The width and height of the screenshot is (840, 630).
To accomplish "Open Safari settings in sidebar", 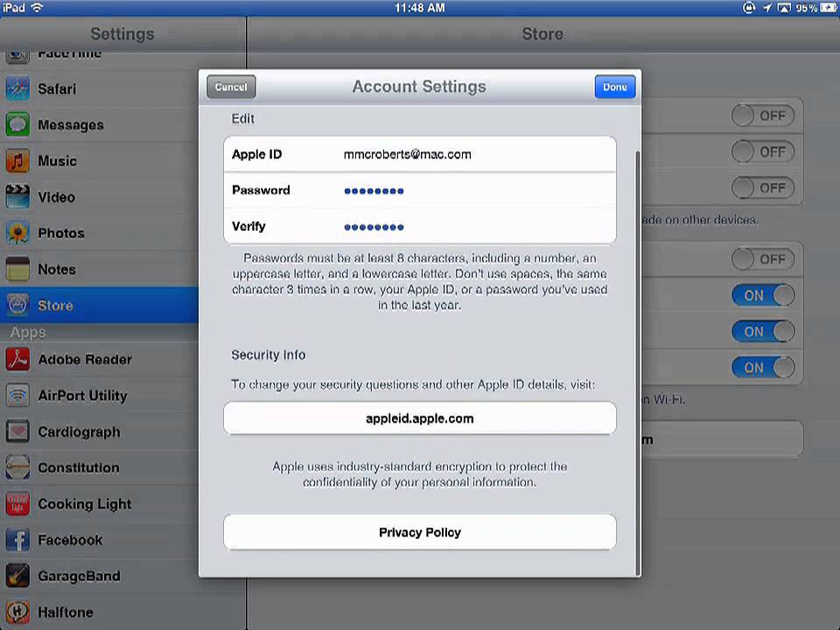I will coord(99,89).
